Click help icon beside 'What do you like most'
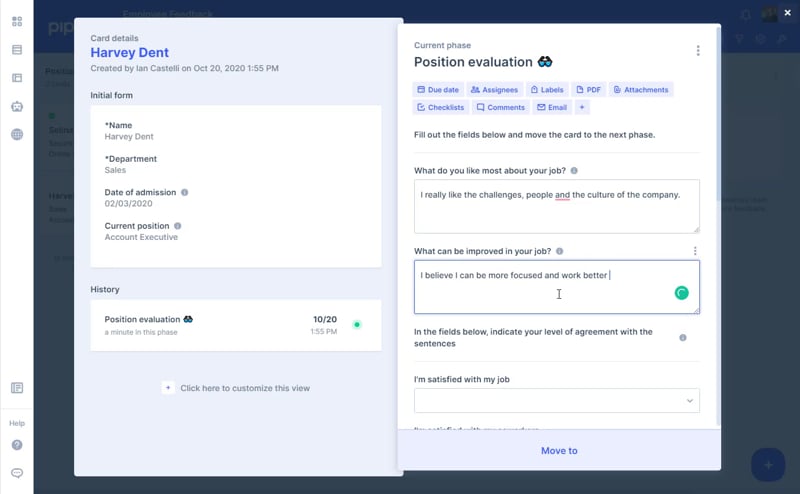The width and height of the screenshot is (800, 494). pos(574,171)
